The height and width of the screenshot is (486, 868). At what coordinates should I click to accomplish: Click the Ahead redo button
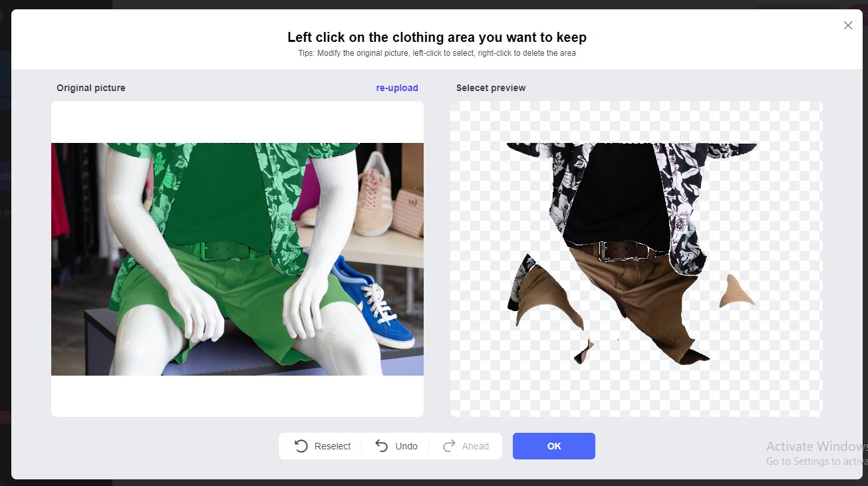(466, 446)
